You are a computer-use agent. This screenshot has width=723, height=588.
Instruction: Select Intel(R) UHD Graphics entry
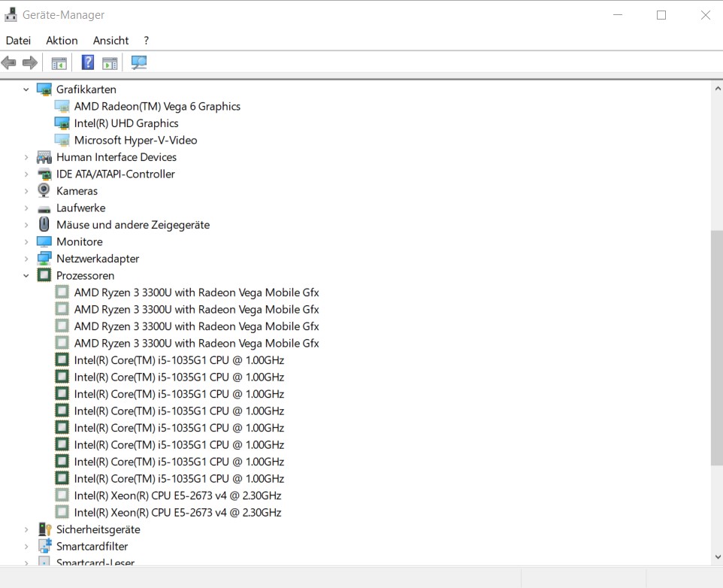pos(126,123)
